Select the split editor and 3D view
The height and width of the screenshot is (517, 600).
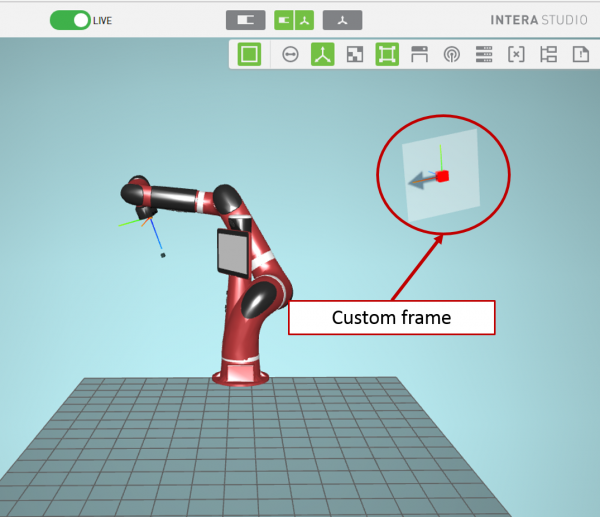pos(294,20)
